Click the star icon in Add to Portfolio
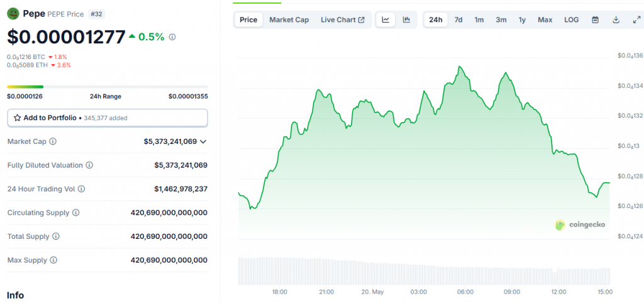 click(x=17, y=118)
